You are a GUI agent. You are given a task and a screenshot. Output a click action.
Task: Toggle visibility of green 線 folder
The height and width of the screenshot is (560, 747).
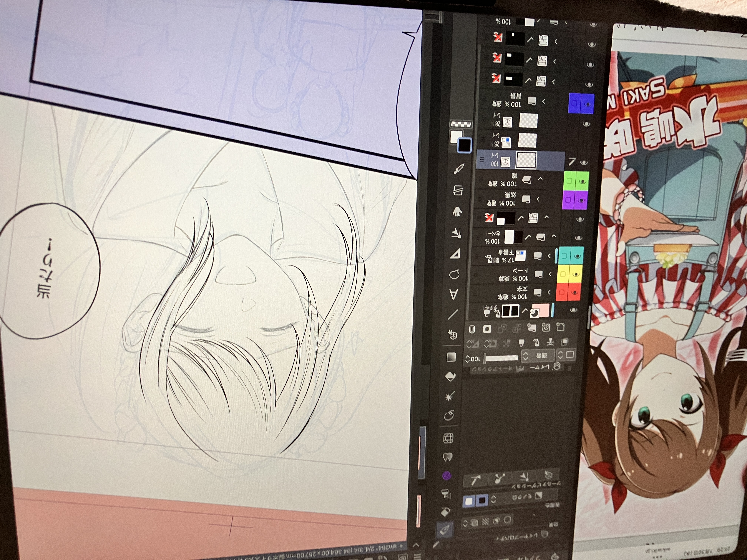click(582, 182)
